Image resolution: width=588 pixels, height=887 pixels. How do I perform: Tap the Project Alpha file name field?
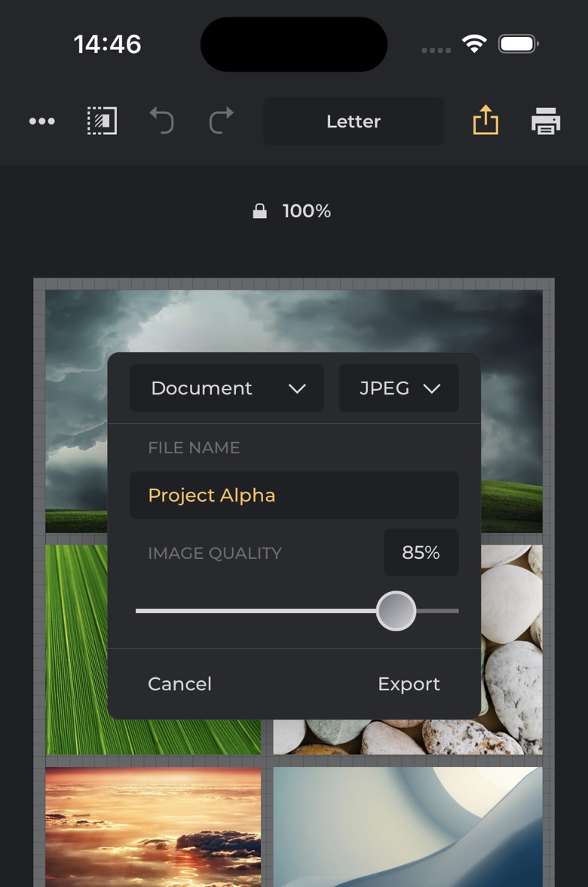click(294, 496)
